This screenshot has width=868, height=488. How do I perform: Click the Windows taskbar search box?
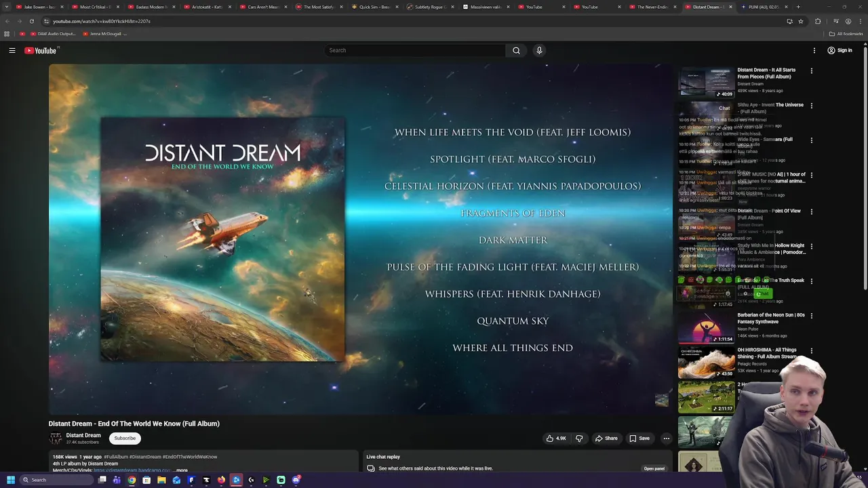pos(56,480)
